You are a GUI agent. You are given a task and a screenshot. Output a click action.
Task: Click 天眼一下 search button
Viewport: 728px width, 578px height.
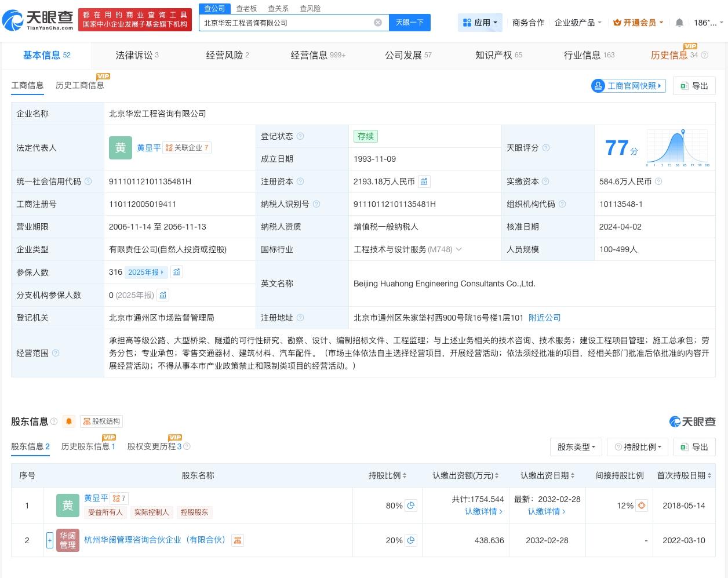(x=410, y=23)
